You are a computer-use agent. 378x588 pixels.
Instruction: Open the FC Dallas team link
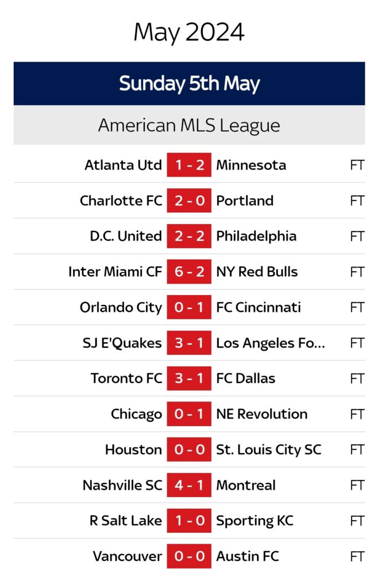[245, 379]
